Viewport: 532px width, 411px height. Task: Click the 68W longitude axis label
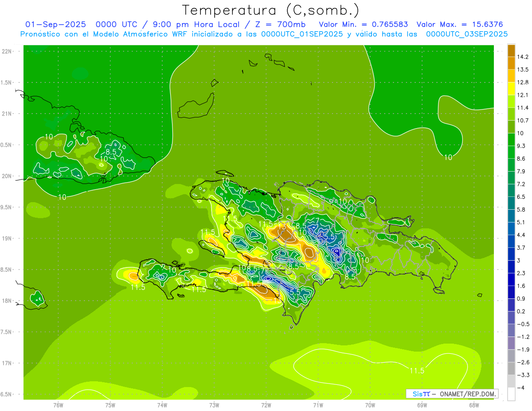click(x=474, y=405)
